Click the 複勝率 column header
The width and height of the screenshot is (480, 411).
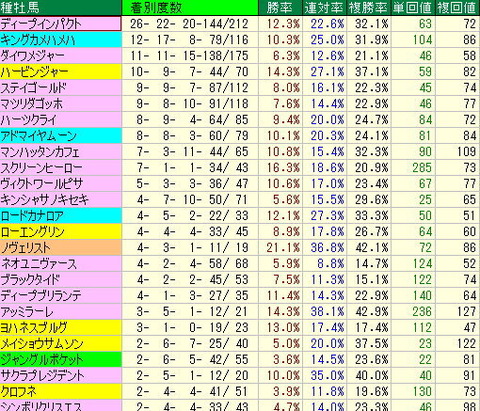pyautogui.click(x=369, y=8)
